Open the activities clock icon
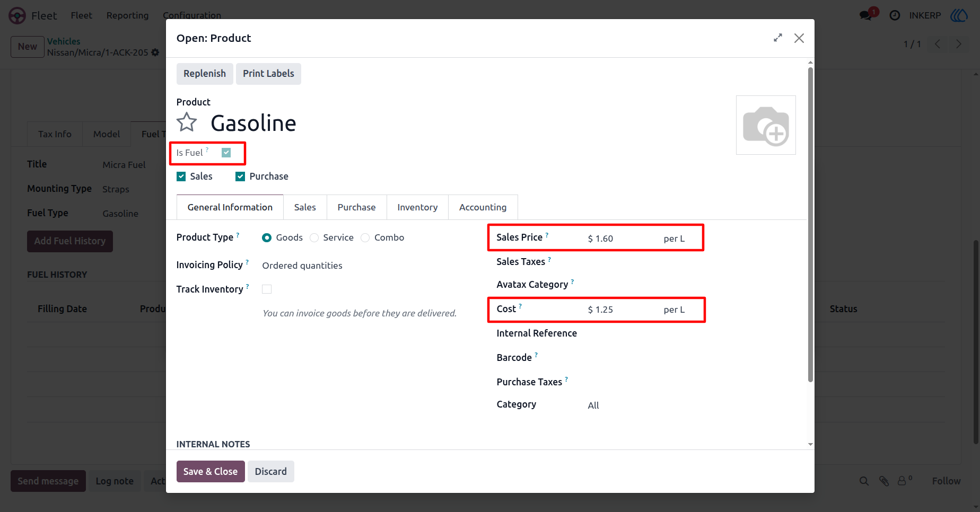 pyautogui.click(x=895, y=15)
